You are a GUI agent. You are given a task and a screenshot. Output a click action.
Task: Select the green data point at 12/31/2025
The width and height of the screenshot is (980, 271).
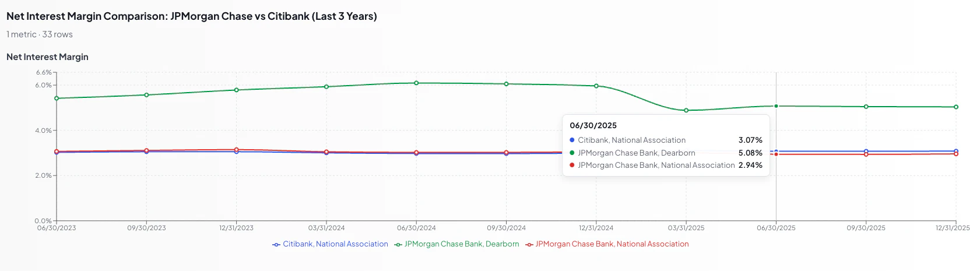coord(956,107)
